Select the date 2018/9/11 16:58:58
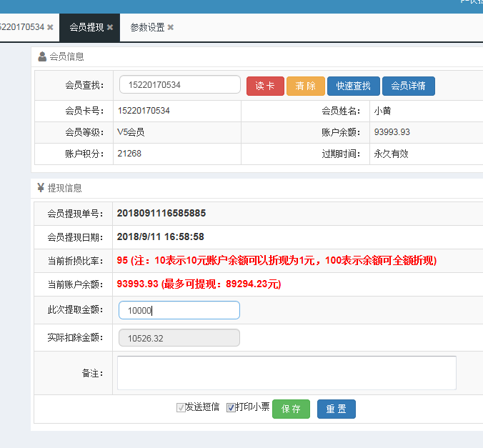Viewport: 483px width, 448px height. pos(161,237)
